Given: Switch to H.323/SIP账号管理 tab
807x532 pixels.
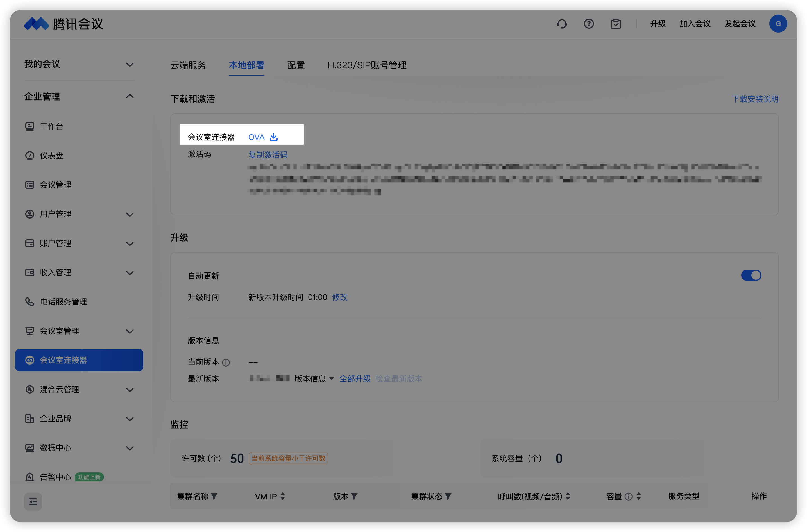Looking at the screenshot, I should pos(367,65).
